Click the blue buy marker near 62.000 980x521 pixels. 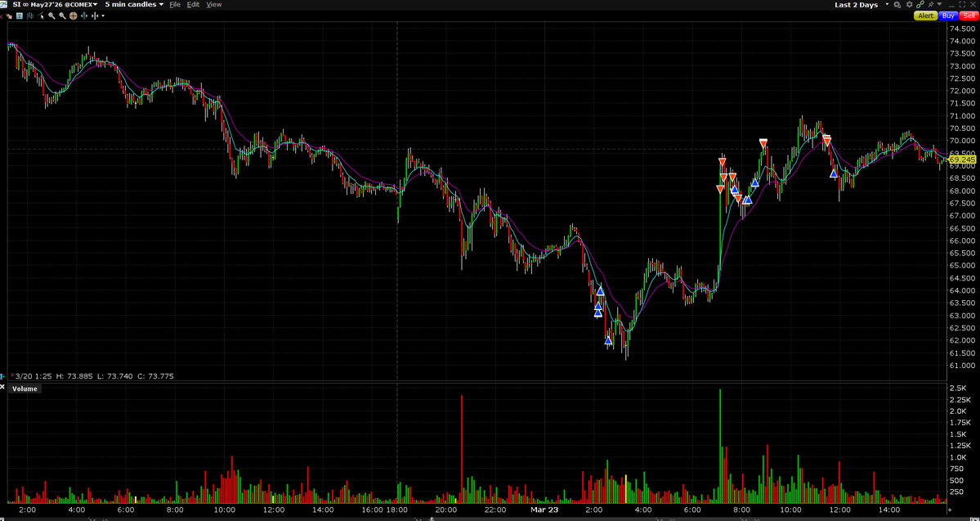pos(608,340)
